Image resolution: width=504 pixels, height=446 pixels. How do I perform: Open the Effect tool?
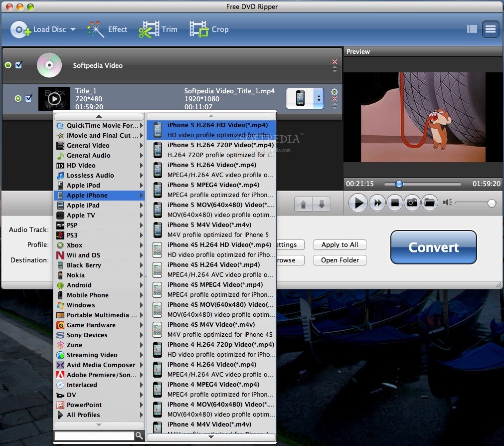click(x=107, y=29)
